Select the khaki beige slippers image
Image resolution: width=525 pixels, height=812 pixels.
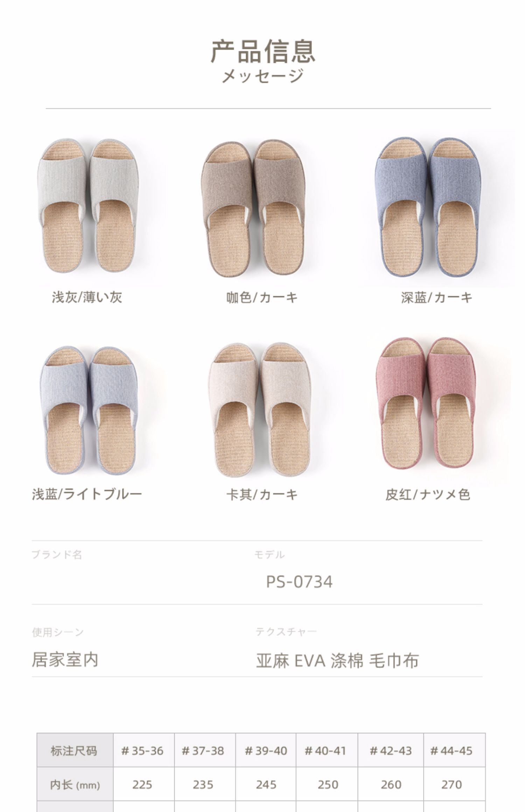coord(260,409)
